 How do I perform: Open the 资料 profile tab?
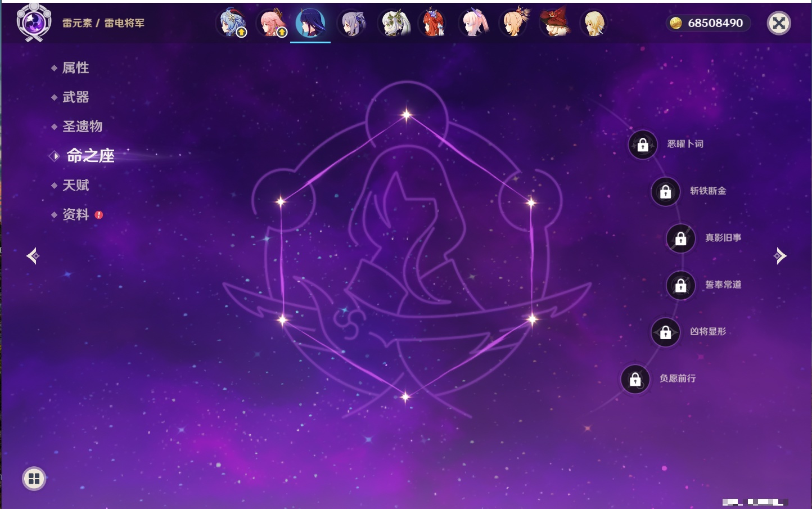(x=75, y=214)
